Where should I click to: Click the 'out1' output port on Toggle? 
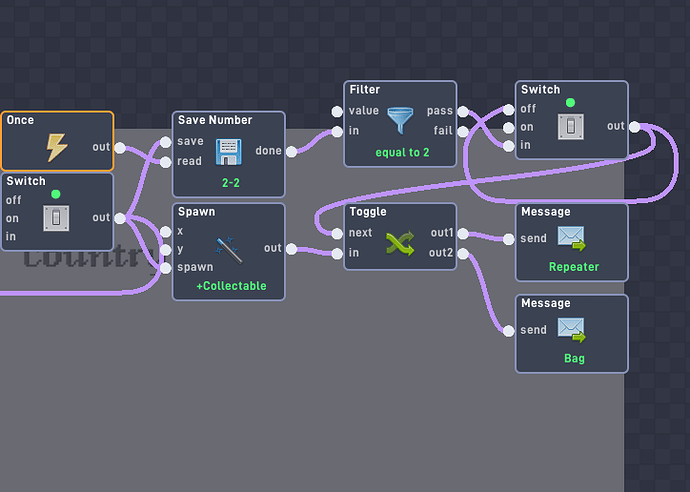pyautogui.click(x=463, y=234)
